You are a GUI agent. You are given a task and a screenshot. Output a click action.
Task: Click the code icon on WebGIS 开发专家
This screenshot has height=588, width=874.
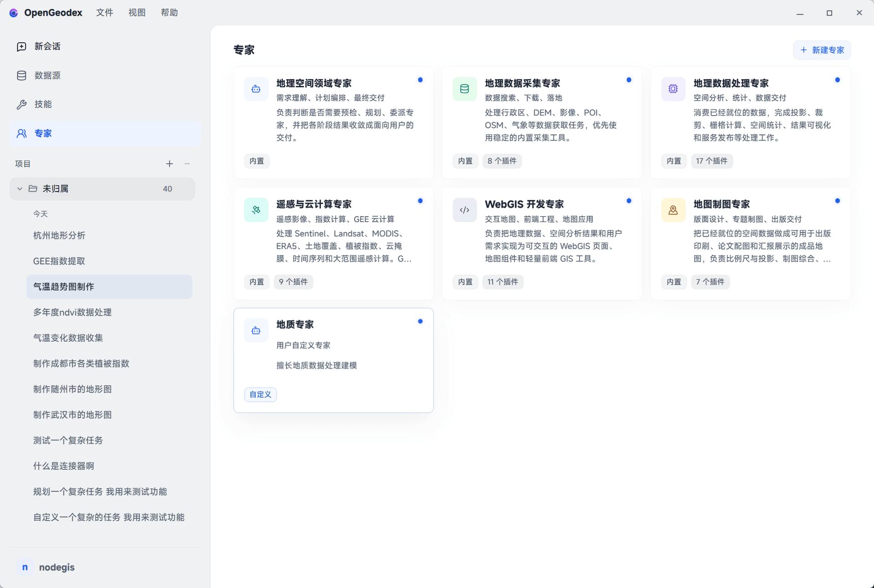tap(464, 210)
